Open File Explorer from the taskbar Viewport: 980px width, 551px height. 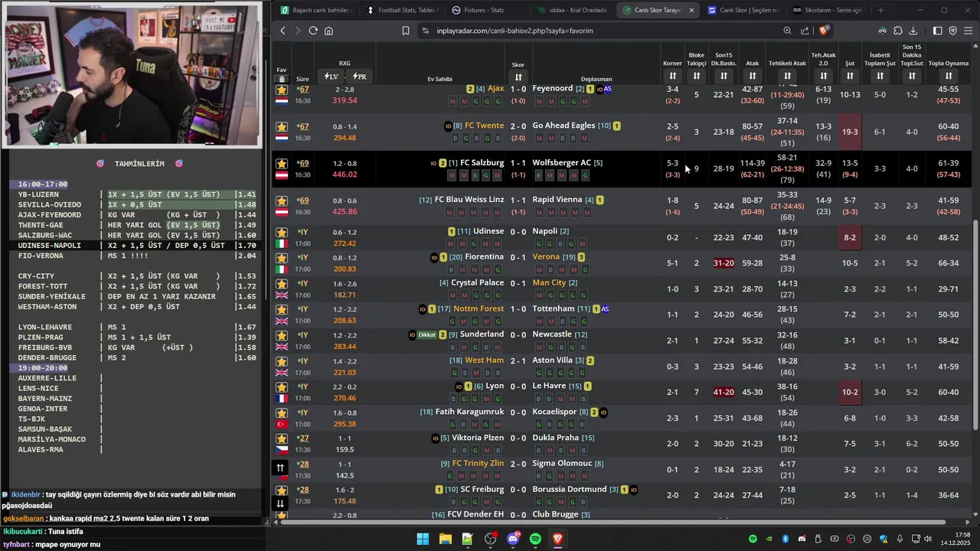pyautogui.click(x=445, y=539)
